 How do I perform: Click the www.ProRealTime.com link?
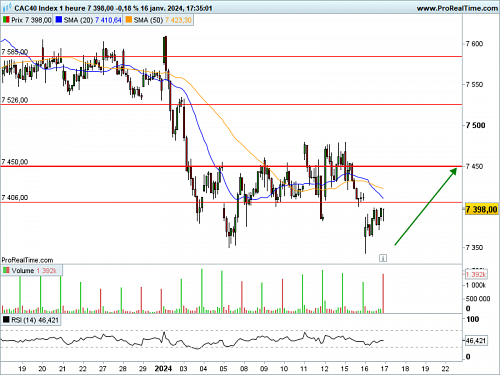[x=457, y=8]
